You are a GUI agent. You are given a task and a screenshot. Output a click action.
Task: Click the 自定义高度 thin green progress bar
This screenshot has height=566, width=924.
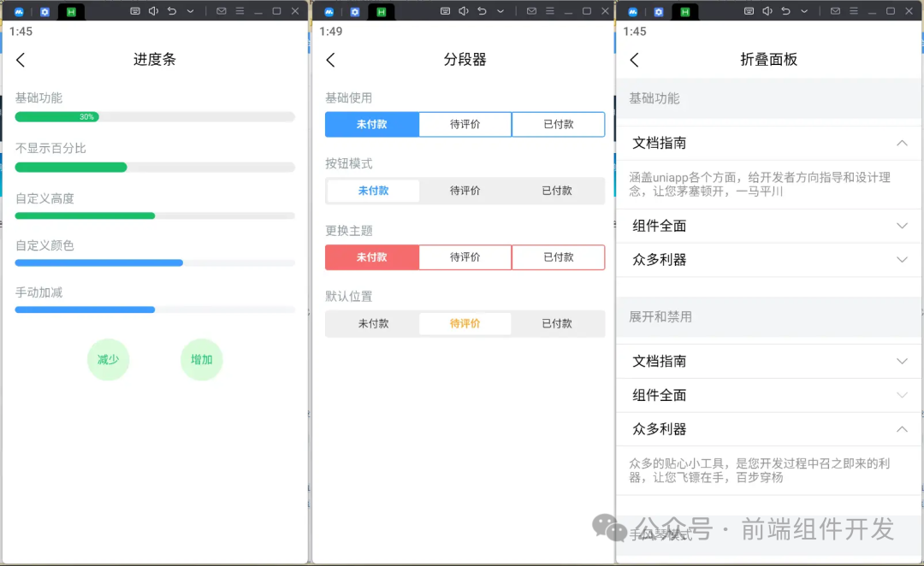click(x=155, y=216)
